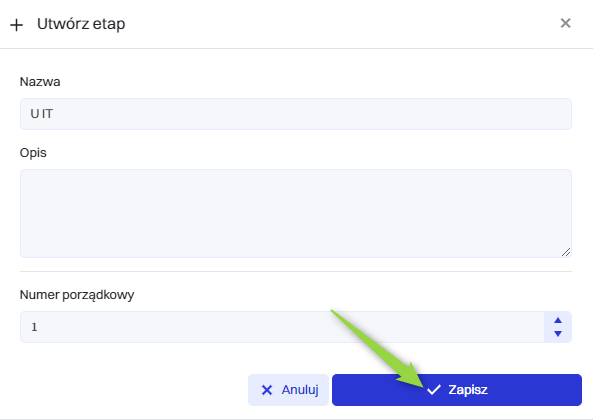Increase Numer porządkowy with up arrow
593x420 pixels.
coord(558,320)
